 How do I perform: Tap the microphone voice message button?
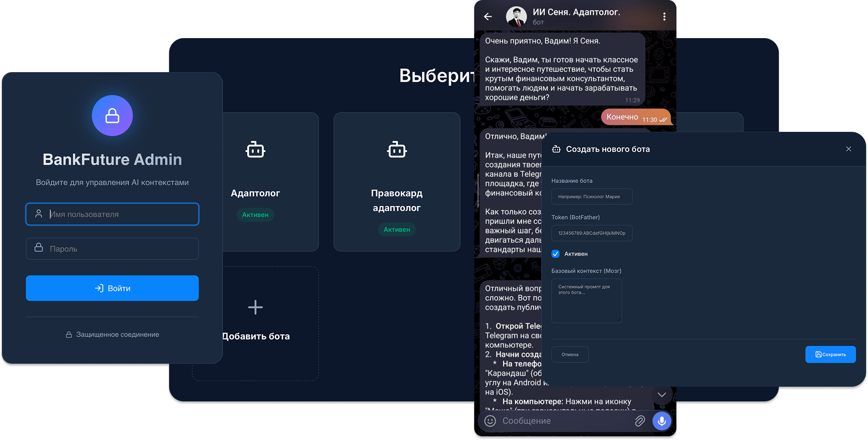tap(662, 421)
